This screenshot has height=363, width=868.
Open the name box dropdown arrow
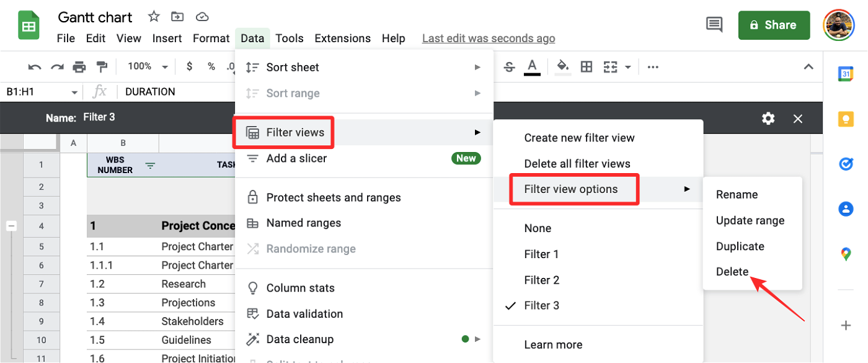tap(74, 92)
